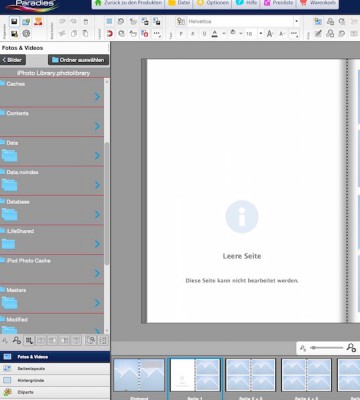360x400 pixels.
Task: Toggle bold F formatting button
Action: 181,34
